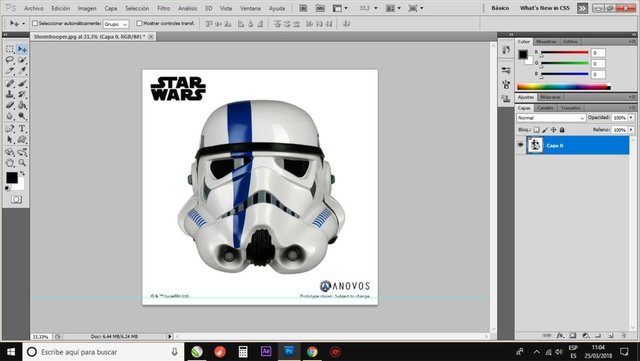Select the Lasso tool
Screen dimensions: 640x361
click(x=10, y=60)
